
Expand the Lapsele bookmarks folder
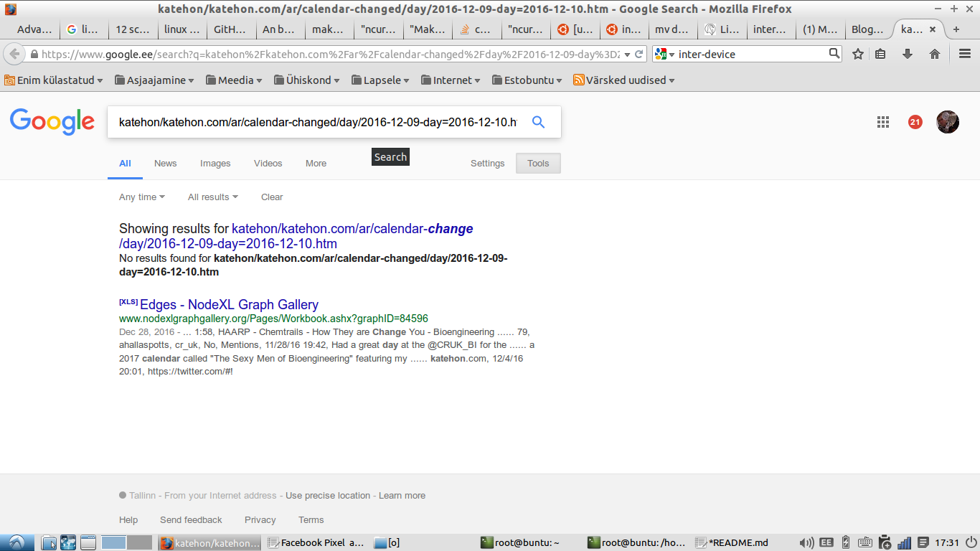[x=380, y=80]
